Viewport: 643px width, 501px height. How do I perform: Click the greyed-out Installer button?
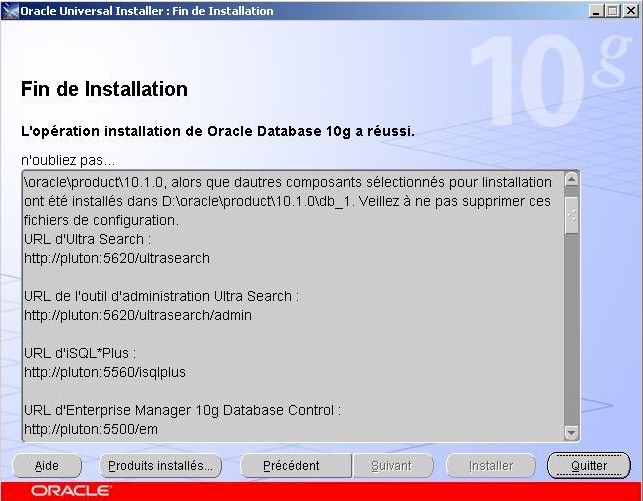point(491,466)
